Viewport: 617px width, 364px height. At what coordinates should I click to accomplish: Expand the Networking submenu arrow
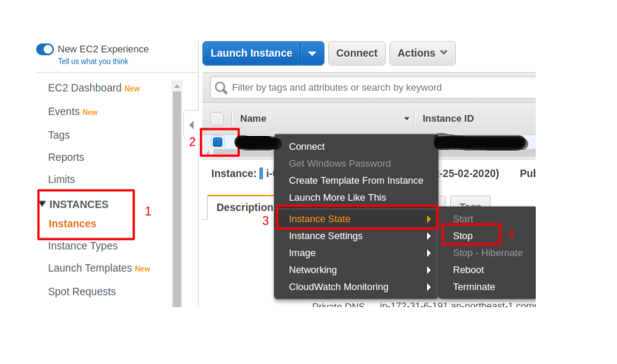click(428, 270)
